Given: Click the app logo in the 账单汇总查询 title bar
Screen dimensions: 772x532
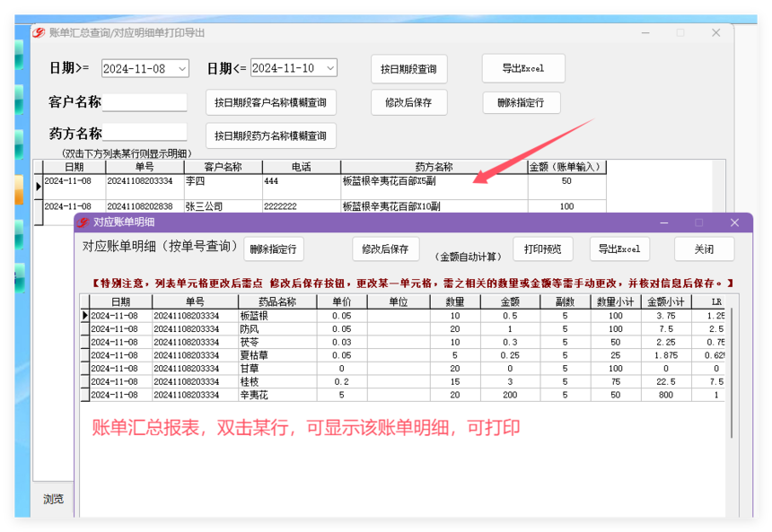Looking at the screenshot, I should (x=38, y=33).
